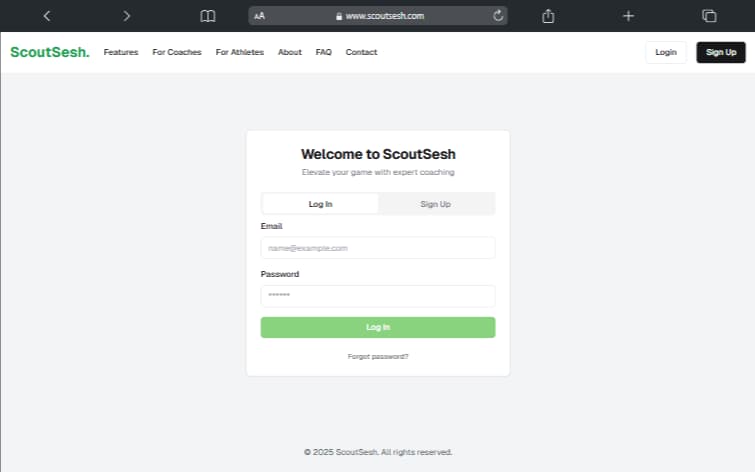Click the ScoutSesh logo
This screenshot has height=472, width=755.
coord(50,52)
